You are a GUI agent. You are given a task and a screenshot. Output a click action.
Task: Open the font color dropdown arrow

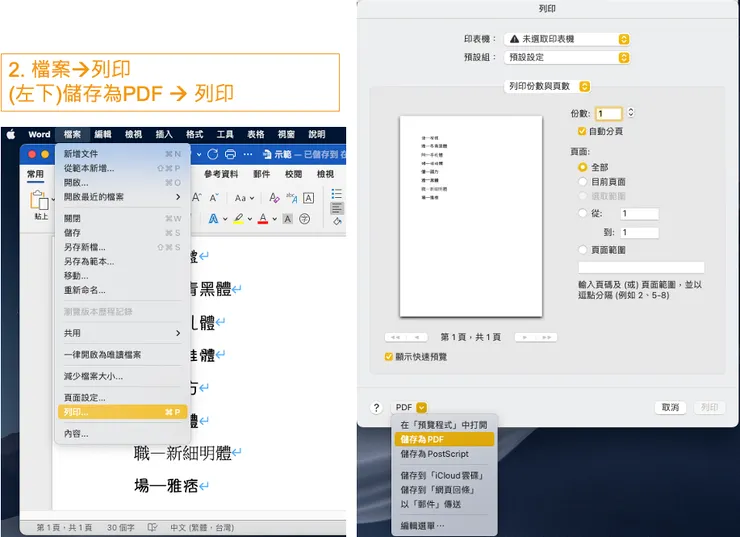coord(274,219)
